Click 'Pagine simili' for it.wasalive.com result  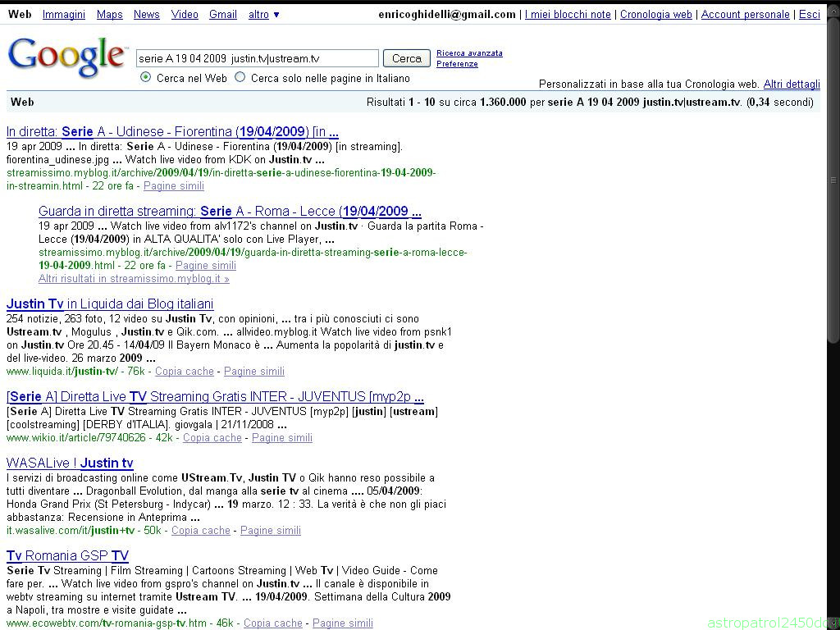pos(271,531)
